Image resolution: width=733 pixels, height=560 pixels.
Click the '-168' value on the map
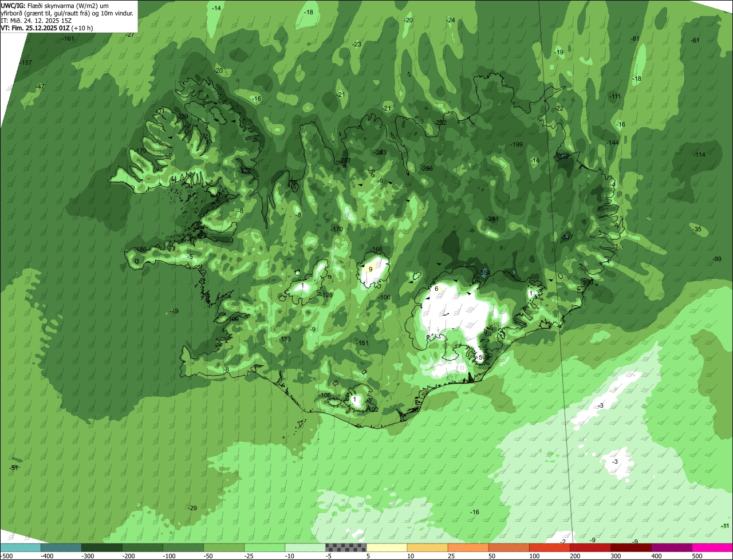[376, 249]
